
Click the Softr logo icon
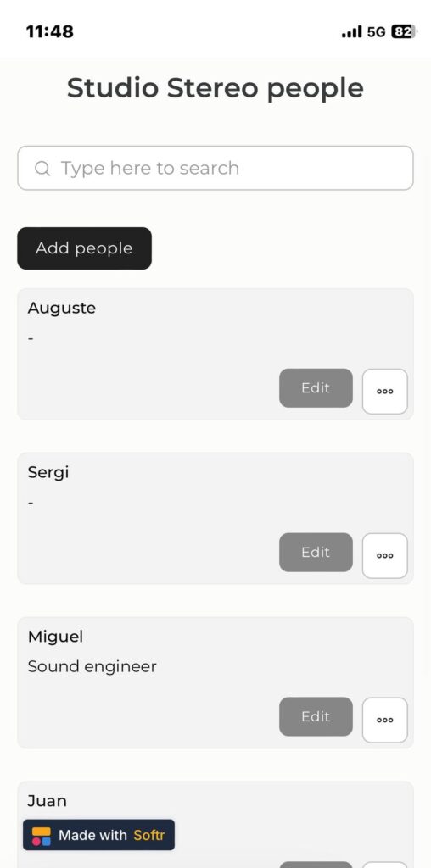[41, 836]
